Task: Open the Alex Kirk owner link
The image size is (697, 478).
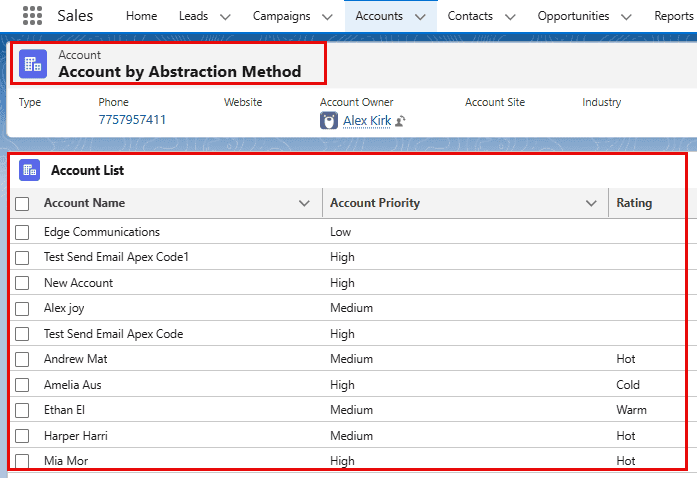Action: coord(367,121)
